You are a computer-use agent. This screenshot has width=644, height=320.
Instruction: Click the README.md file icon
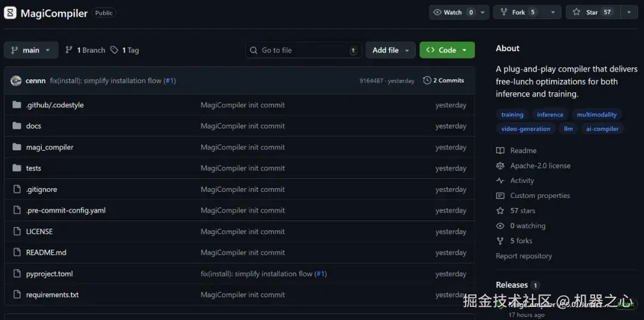[x=17, y=252]
